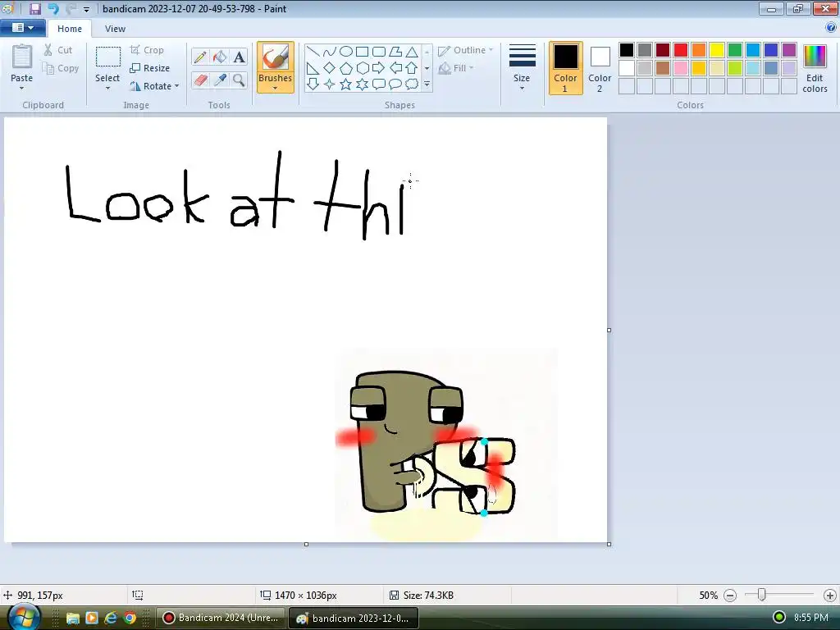Choose the Right arrow shape
Screen dimensions: 840x630
(x=379, y=68)
